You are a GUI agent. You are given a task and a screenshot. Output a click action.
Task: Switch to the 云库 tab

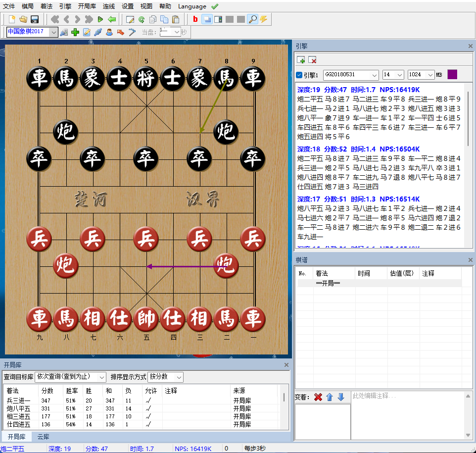tap(43, 437)
